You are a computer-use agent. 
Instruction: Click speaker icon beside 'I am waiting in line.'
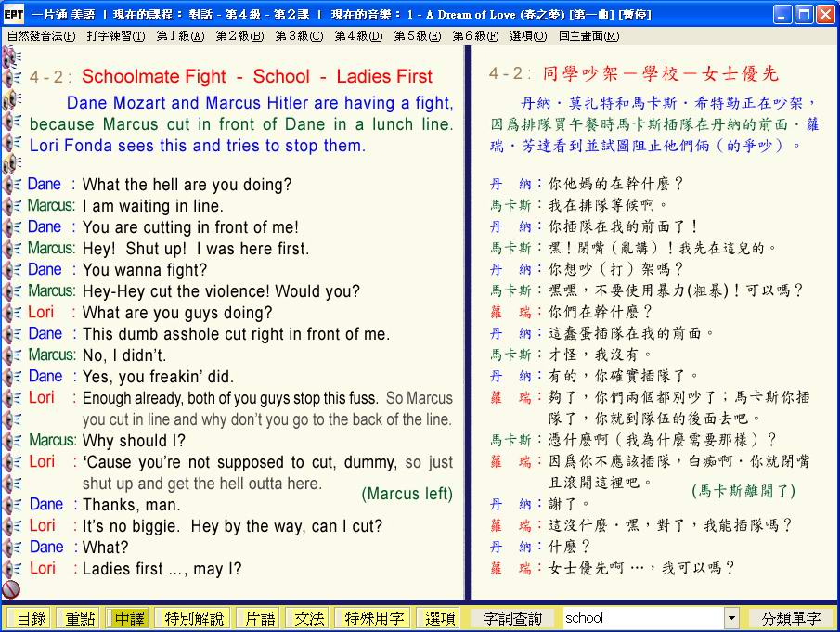[x=11, y=206]
